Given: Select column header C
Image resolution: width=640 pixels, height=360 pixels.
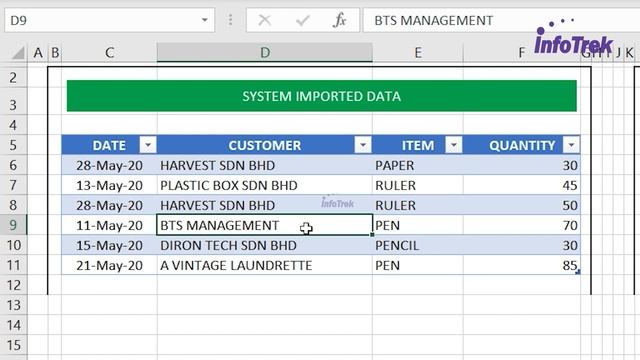Looking at the screenshot, I should (x=109, y=53).
